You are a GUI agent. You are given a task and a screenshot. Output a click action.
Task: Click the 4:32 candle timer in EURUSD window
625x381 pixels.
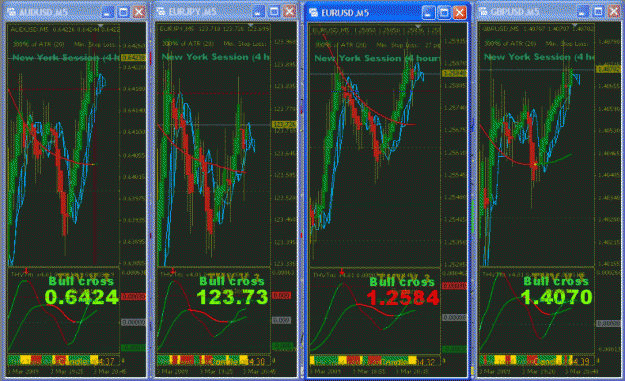427,362
